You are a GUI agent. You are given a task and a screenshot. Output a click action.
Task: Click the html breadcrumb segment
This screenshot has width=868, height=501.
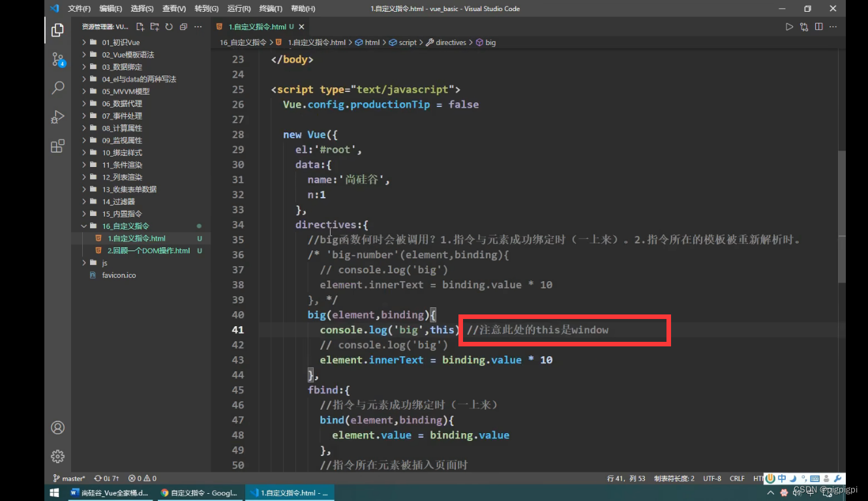point(368,42)
